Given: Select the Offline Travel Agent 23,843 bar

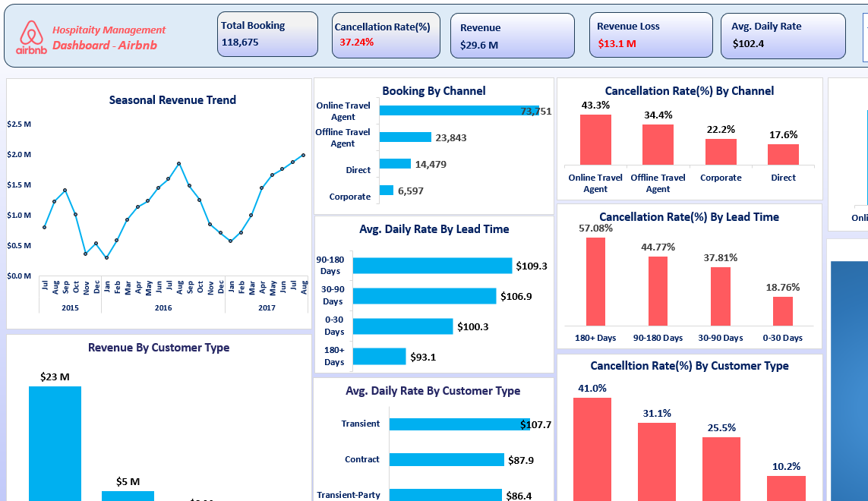Looking at the screenshot, I should coord(406,137).
